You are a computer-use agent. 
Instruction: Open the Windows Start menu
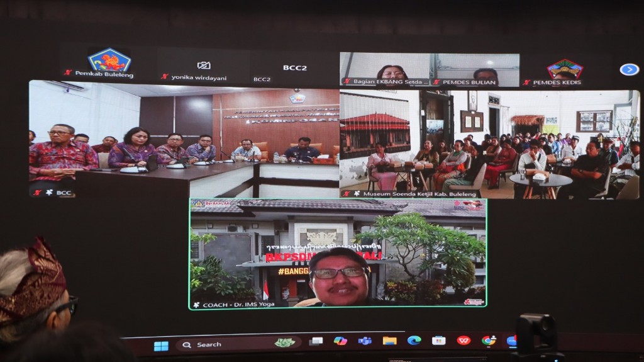tap(161, 346)
